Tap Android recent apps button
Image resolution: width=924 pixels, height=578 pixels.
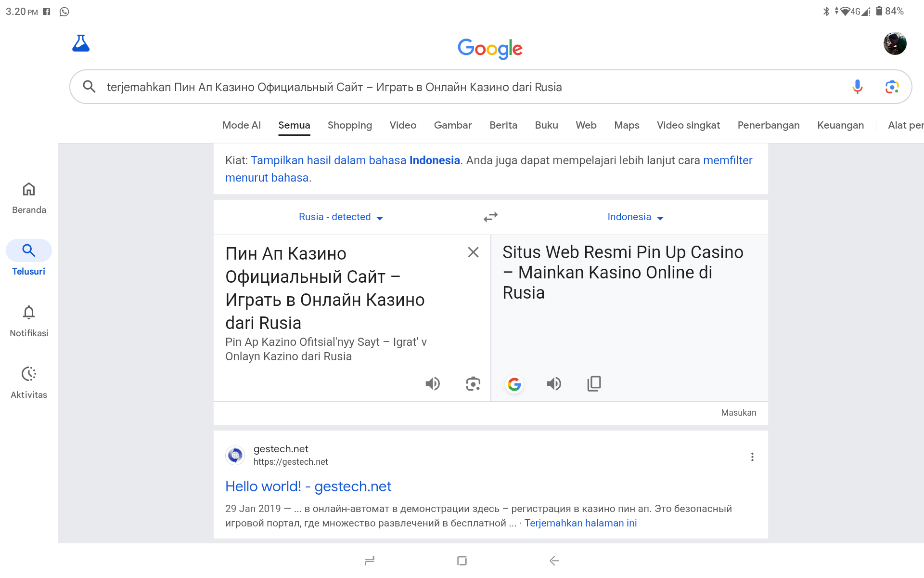click(370, 561)
